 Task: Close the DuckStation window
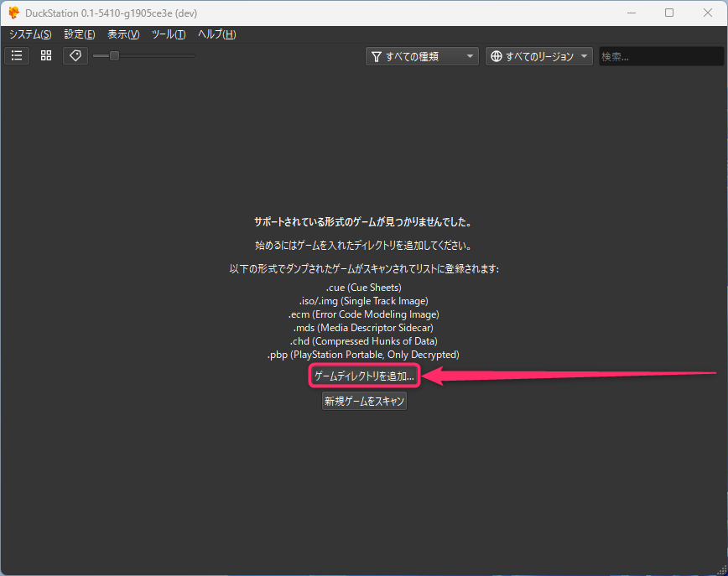(x=708, y=13)
